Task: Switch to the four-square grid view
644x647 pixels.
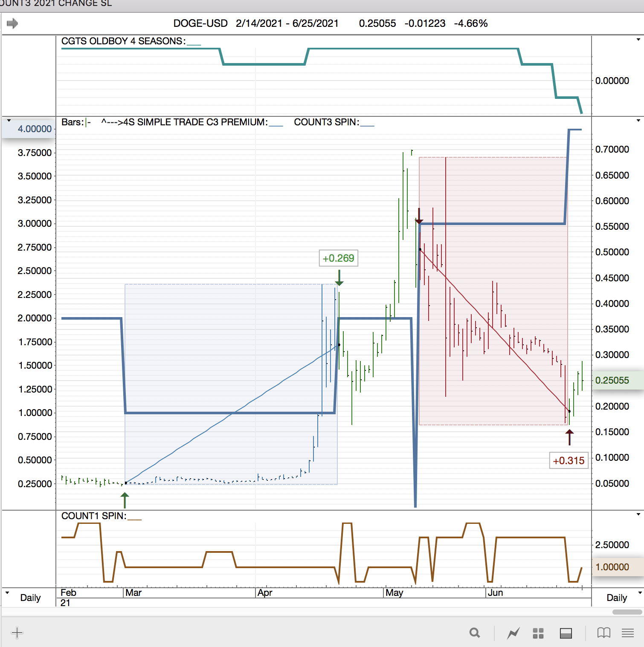Action: (538, 633)
